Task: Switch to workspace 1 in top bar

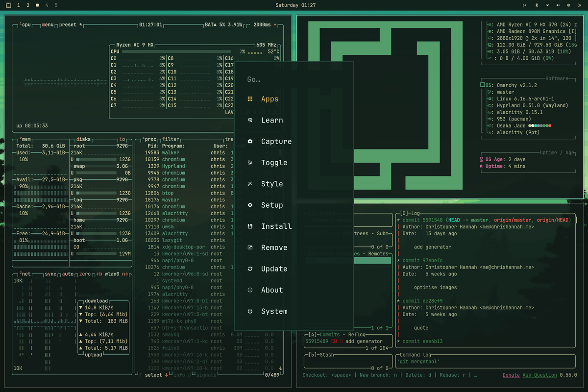Action: tap(19, 5)
